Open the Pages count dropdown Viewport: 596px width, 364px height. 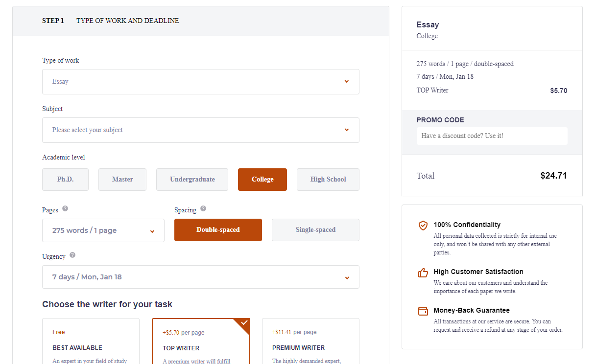103,230
